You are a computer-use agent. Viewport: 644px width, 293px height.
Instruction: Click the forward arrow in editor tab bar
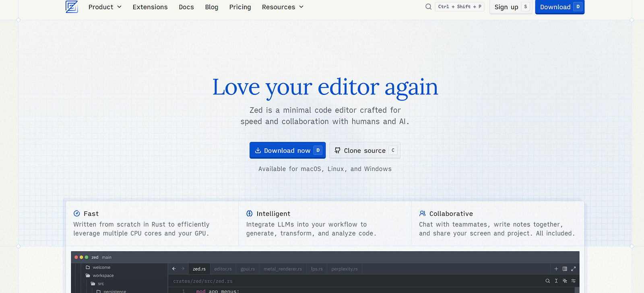(x=182, y=269)
